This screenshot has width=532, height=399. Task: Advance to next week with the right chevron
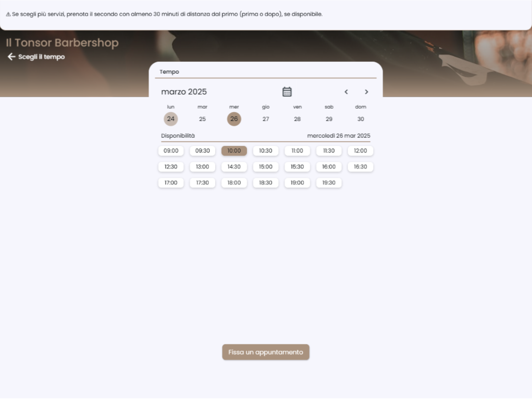366,92
